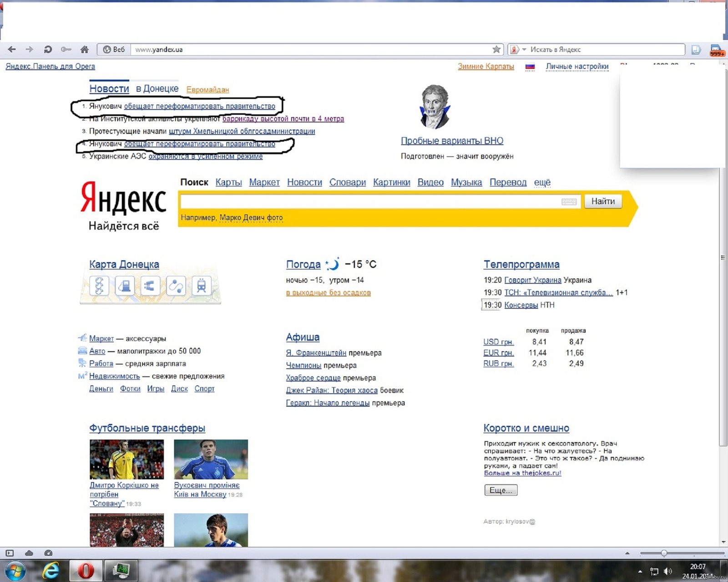Screen dimensions: 728x582
Task: Open Говорит Украина TV listing
Action: pyautogui.click(x=533, y=280)
